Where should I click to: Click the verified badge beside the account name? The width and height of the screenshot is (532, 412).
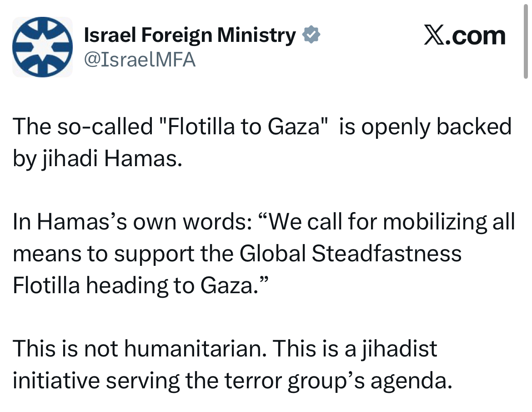coord(311,36)
